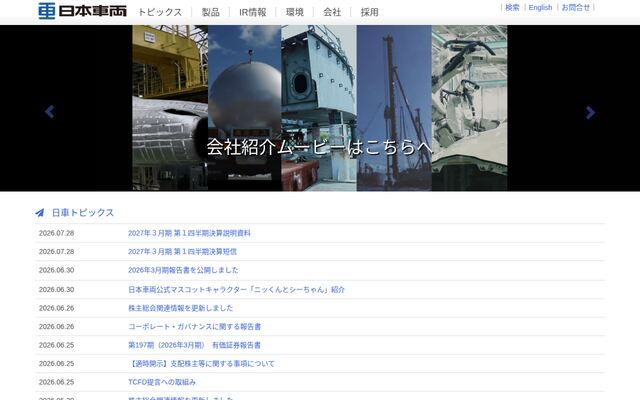This screenshot has width=640, height=400.
Task: Open the お問合せ page
Action: (x=576, y=7)
